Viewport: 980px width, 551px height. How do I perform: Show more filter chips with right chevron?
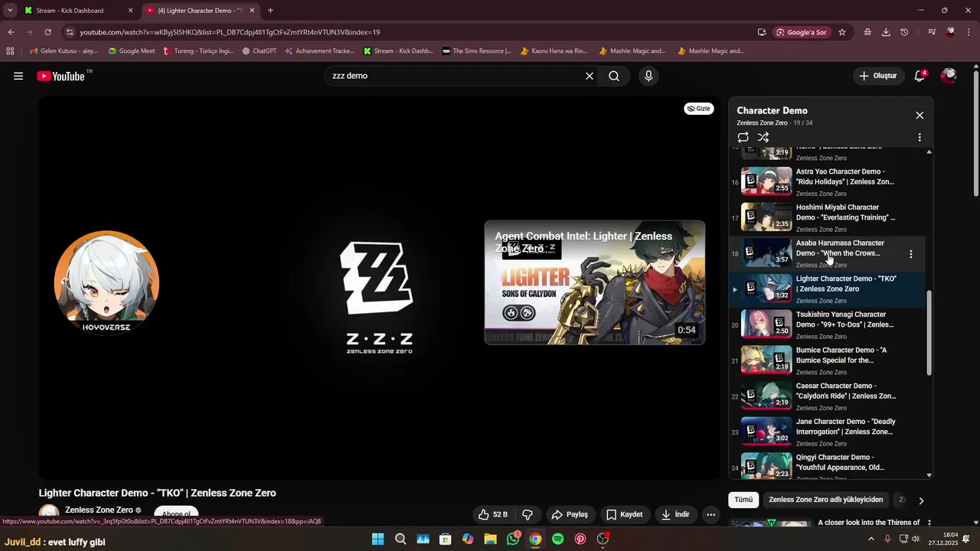(921, 500)
